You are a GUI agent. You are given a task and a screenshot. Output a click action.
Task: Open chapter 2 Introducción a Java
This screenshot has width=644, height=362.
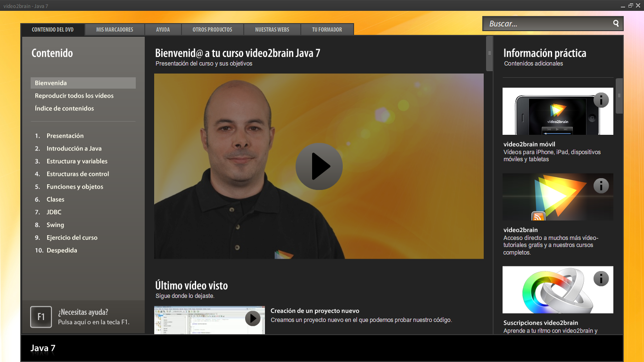coord(68,148)
